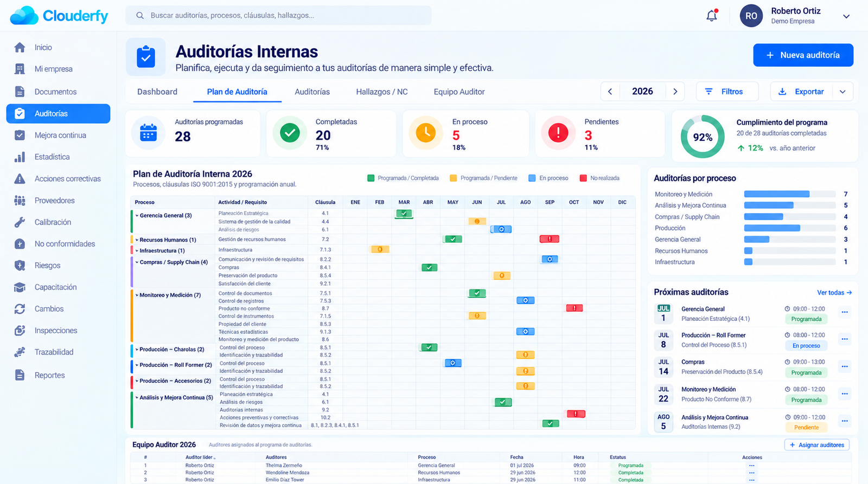The height and width of the screenshot is (484, 868).
Task: Click the Riesgos shield icon
Action: pos(20,265)
